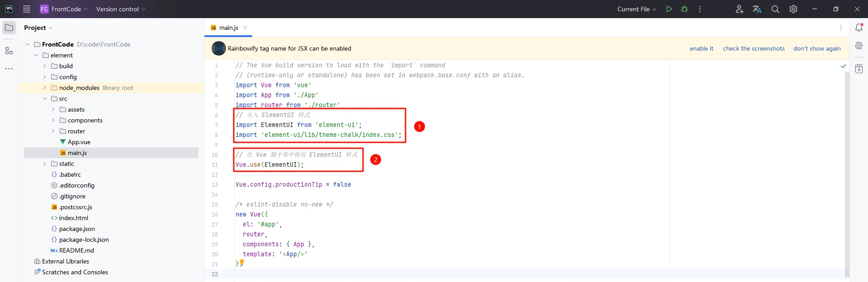This screenshot has height=282, width=868.
Task: Toggle the Project folder tool window
Action: coord(9,28)
